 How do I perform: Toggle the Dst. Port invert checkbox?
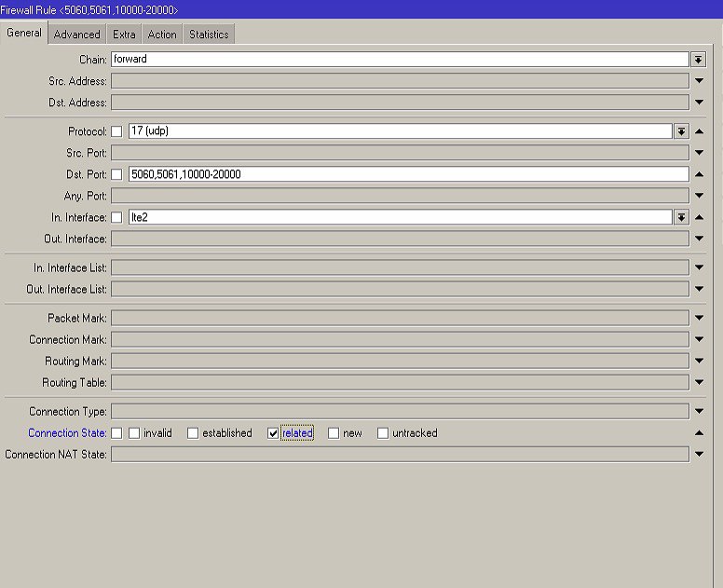[116, 174]
